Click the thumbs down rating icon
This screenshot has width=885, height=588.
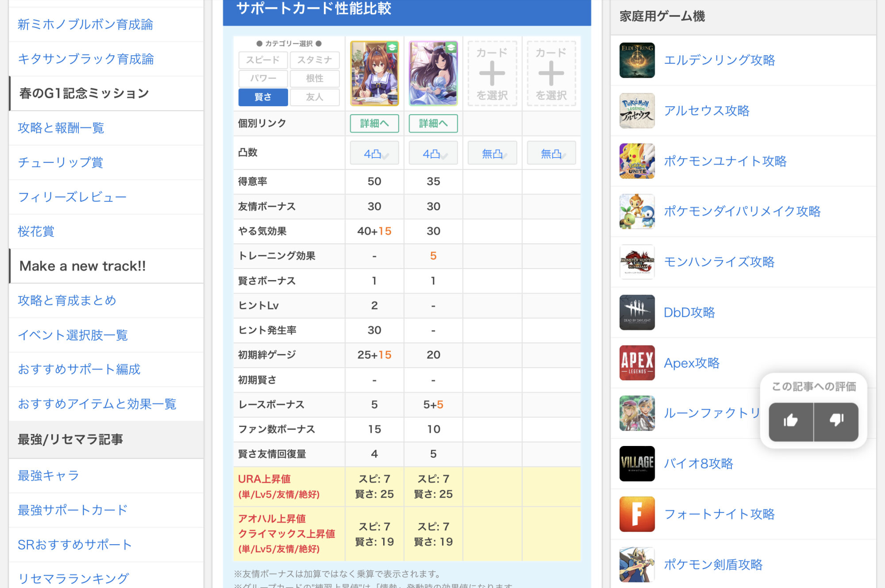pyautogui.click(x=836, y=421)
